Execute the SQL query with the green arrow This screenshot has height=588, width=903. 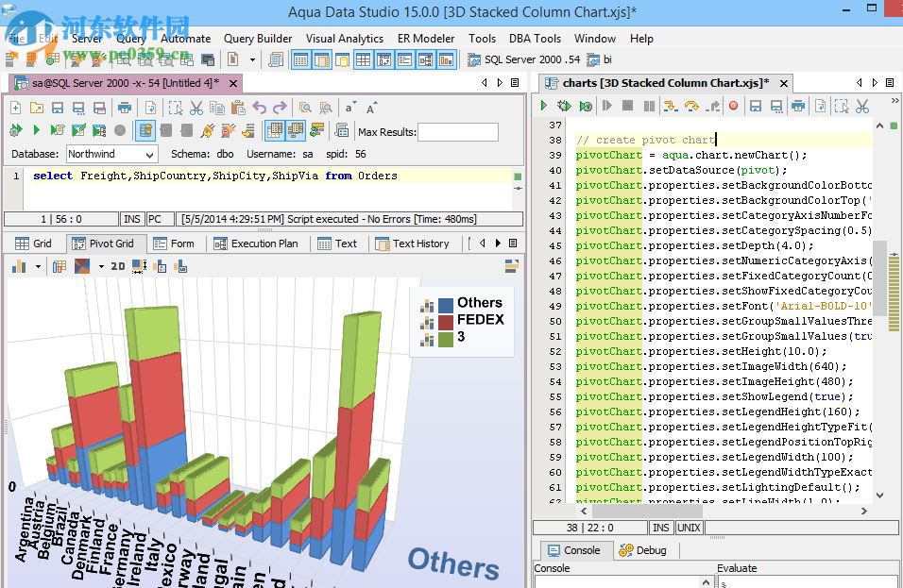36,129
